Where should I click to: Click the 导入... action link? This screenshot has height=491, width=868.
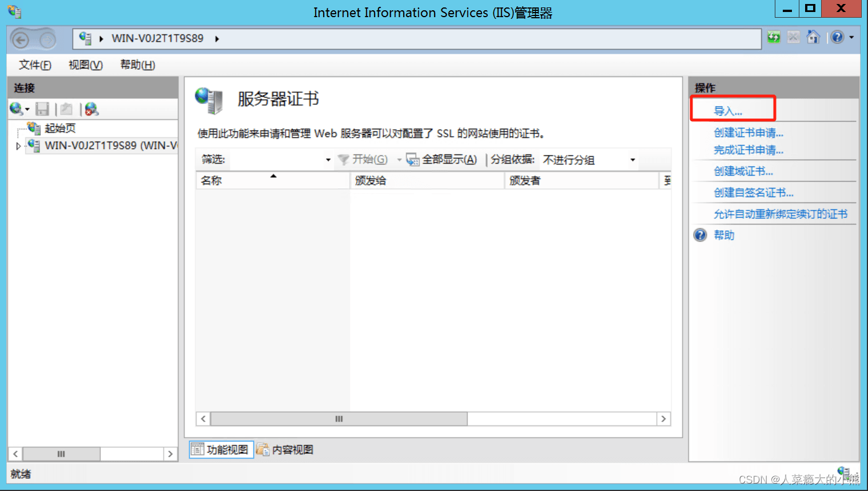point(728,111)
